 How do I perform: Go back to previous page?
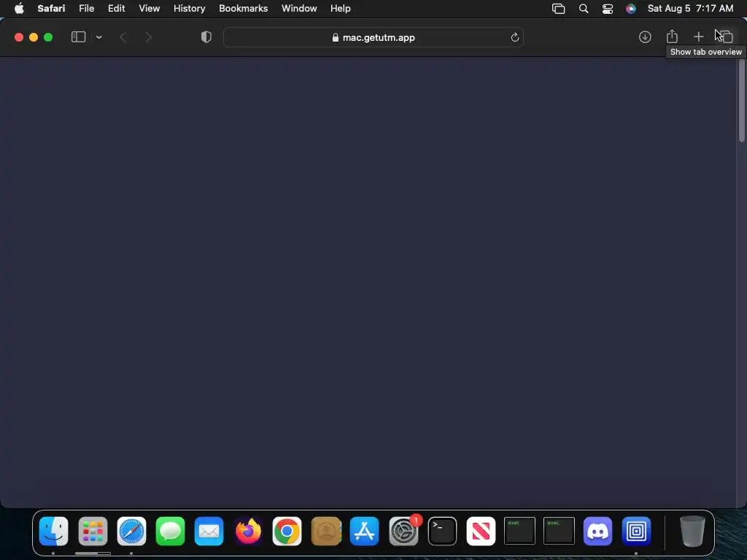123,37
